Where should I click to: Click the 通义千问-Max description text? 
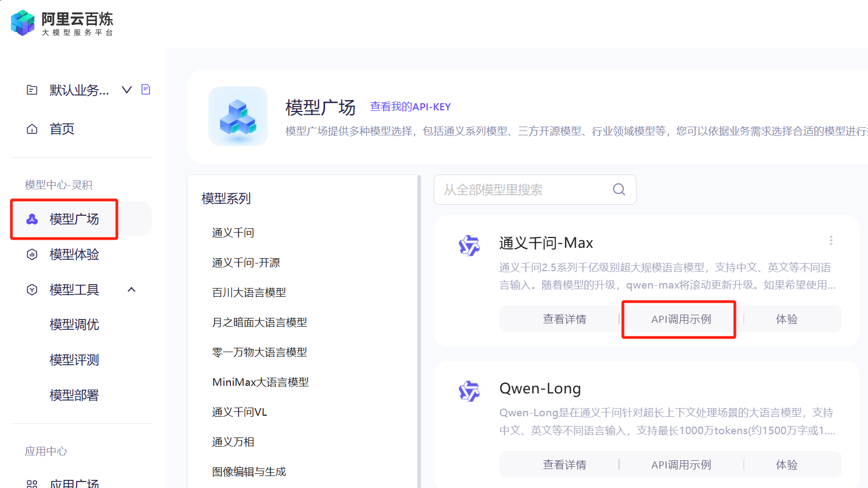[667, 276]
